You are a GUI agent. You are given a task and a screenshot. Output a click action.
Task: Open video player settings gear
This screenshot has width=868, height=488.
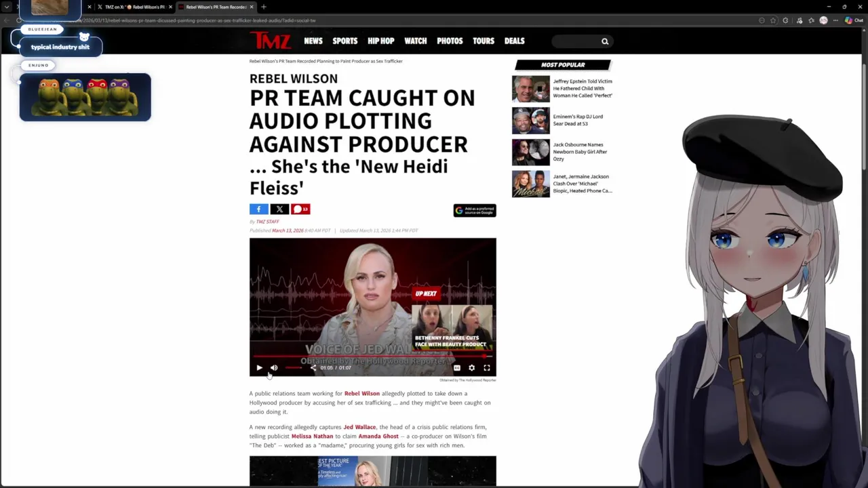pos(472,367)
